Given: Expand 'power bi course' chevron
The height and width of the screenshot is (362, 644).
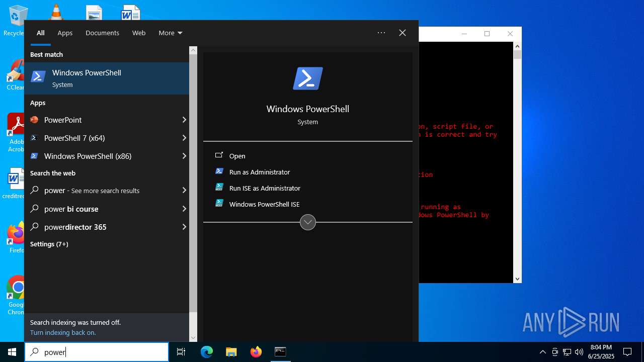Looking at the screenshot, I should pyautogui.click(x=184, y=209).
